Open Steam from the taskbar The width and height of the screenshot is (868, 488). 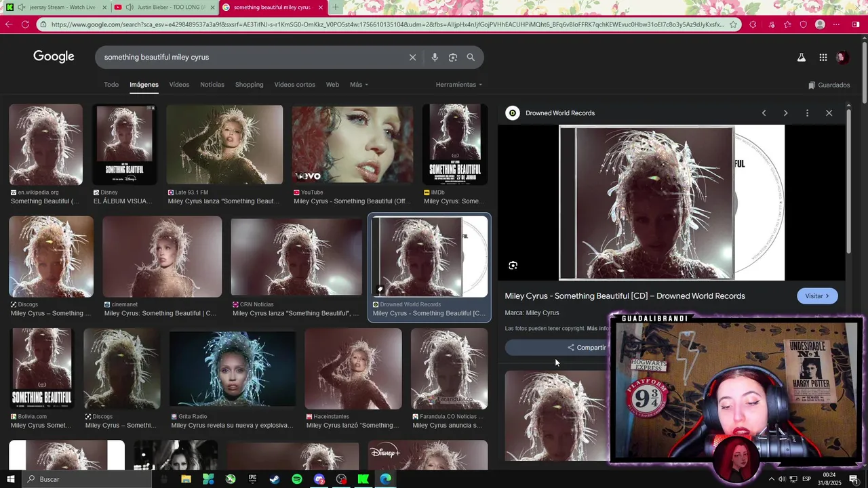click(x=275, y=479)
